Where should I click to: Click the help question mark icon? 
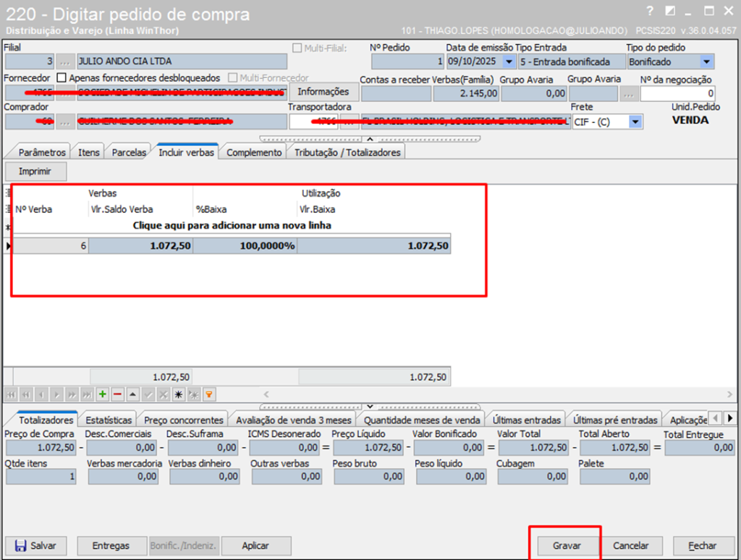(650, 11)
